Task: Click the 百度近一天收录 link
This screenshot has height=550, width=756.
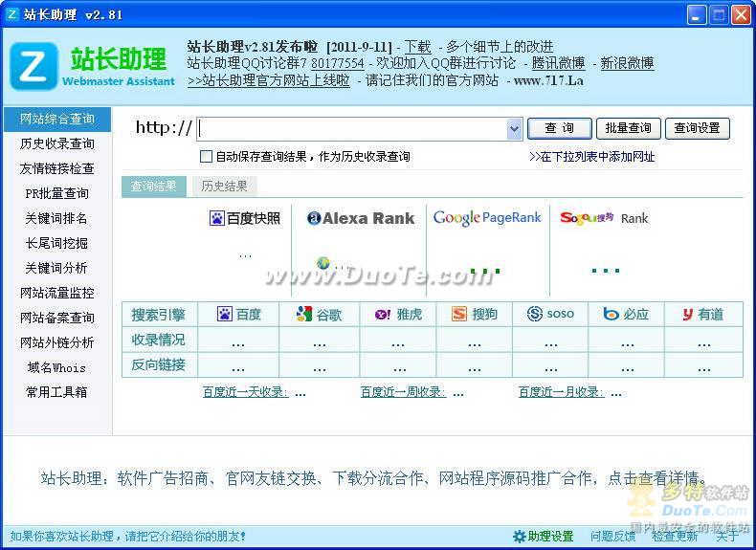Action: (245, 392)
